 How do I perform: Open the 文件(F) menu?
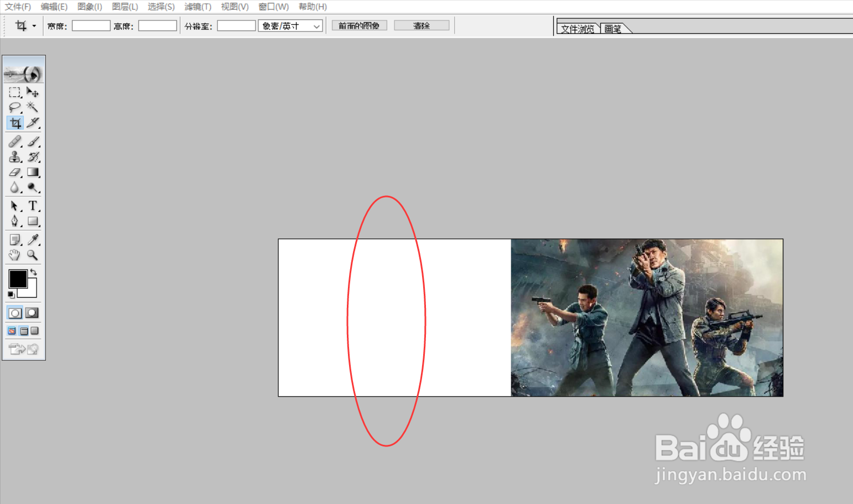(x=18, y=7)
